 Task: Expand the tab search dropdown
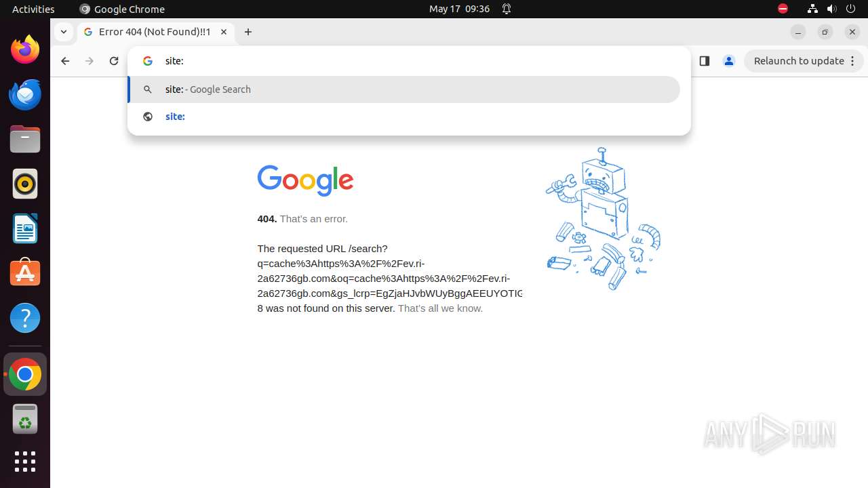click(x=63, y=32)
